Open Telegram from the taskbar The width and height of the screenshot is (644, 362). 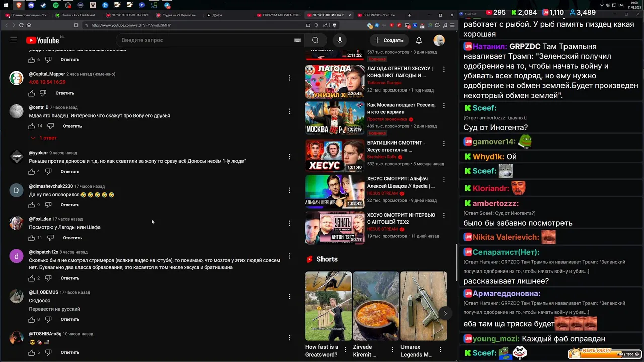click(167, 5)
